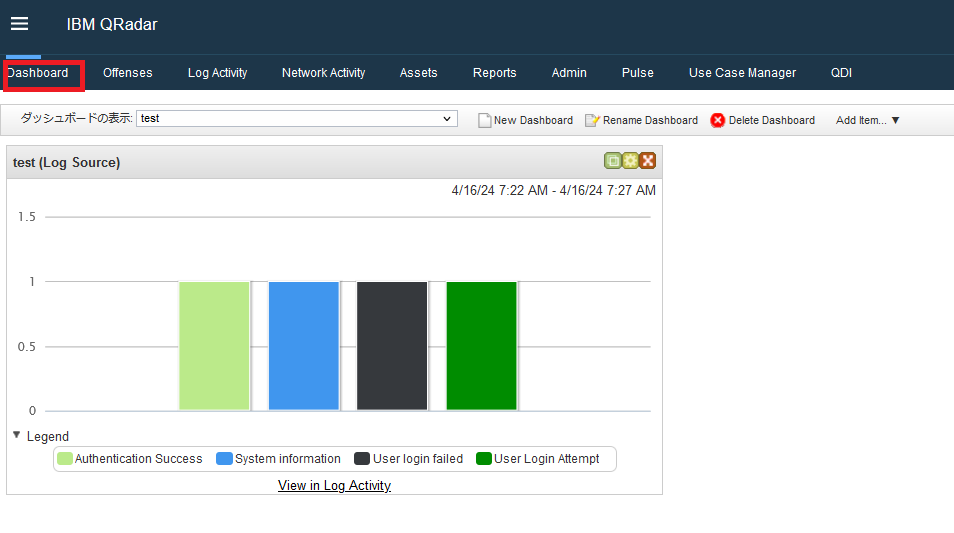Expand the Add Item menu
Viewport: 954px width, 533px height.
[x=868, y=120]
